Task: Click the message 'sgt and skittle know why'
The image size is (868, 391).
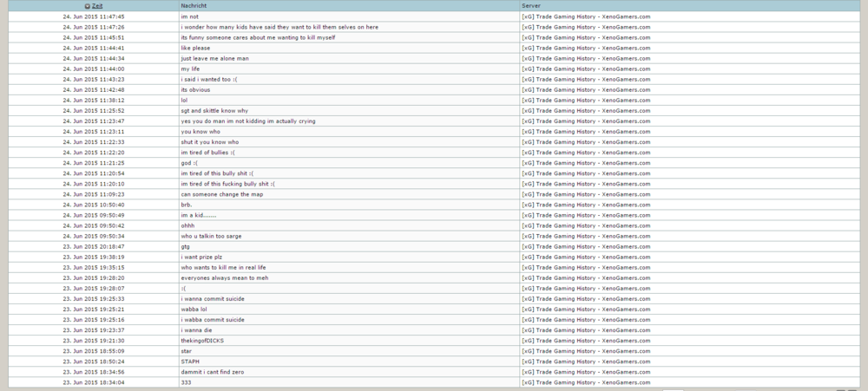Action: click(x=214, y=111)
